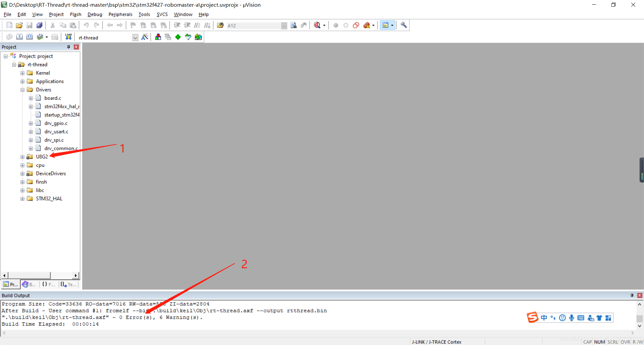The width and height of the screenshot is (644, 345).
Task: Open target selector rt-thread dropdown
Action: click(135, 38)
